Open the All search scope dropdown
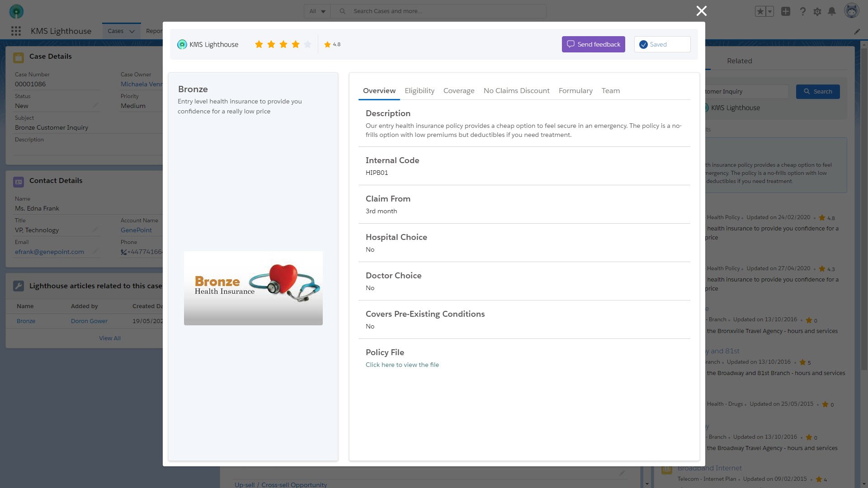Screen dimensions: 868x488 point(317,11)
